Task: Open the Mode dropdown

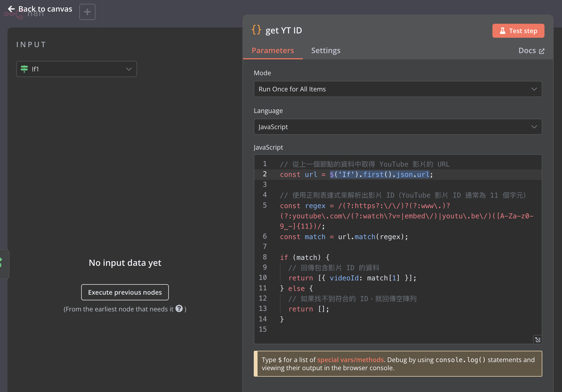Action: [398, 89]
